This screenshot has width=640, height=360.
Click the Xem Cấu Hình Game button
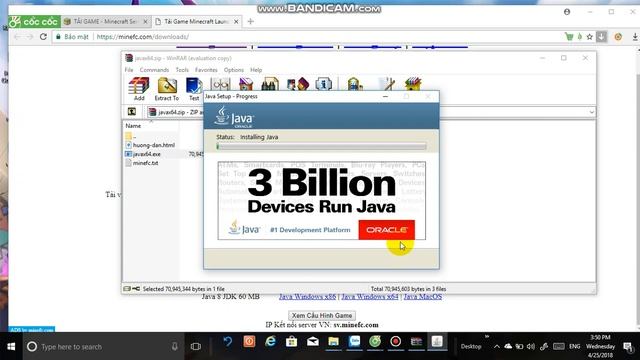point(322,316)
